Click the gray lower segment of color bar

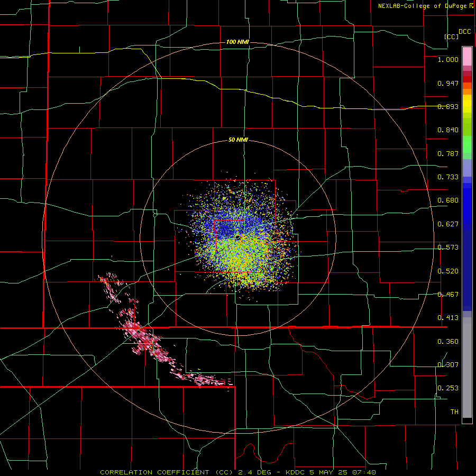tap(467, 368)
